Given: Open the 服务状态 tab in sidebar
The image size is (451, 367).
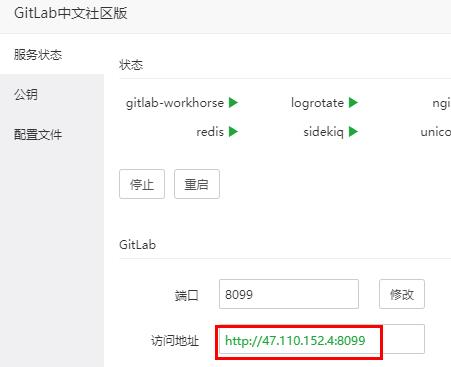Looking at the screenshot, I should pyautogui.click(x=52, y=54).
